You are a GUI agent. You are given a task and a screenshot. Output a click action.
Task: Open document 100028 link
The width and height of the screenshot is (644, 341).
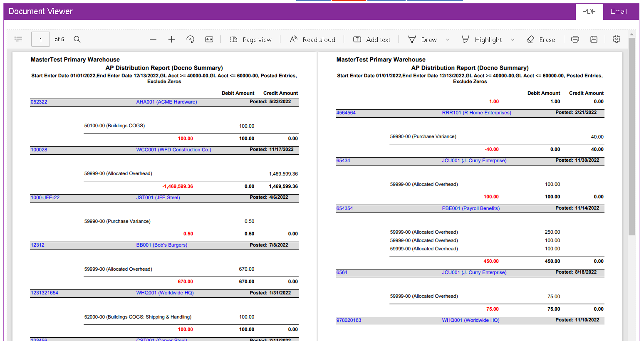[x=39, y=150]
